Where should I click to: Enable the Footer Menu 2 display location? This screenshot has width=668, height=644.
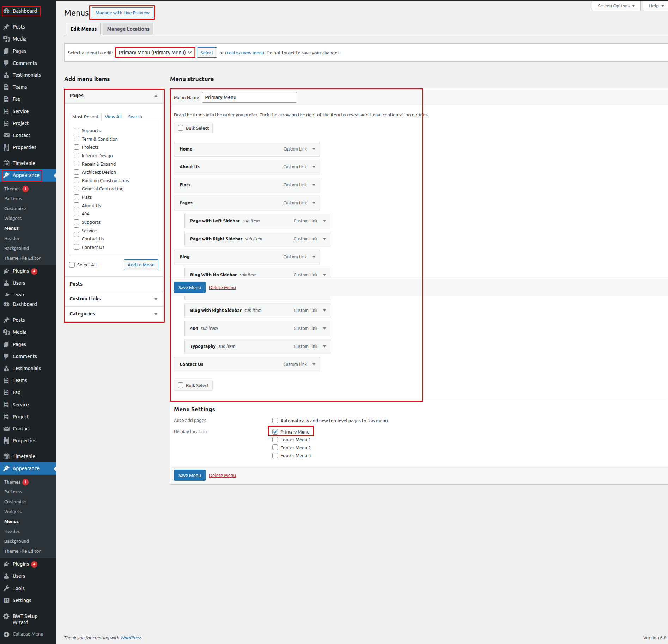click(x=275, y=448)
